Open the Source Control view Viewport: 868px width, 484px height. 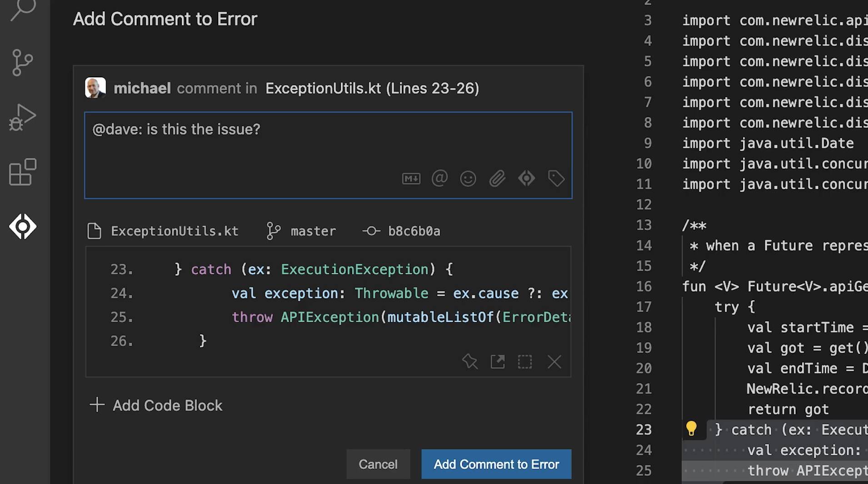point(23,62)
